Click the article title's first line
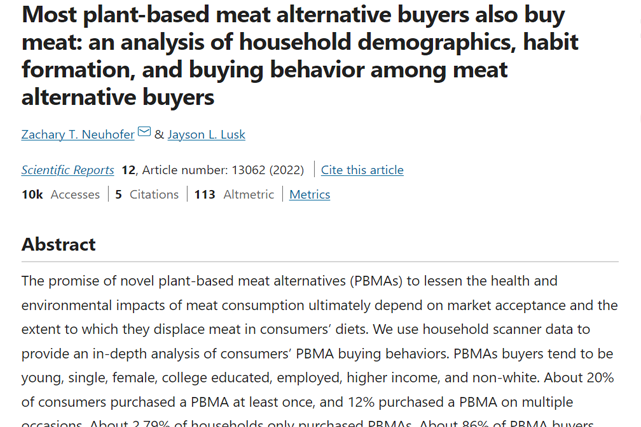This screenshot has height=427, width=641. click(x=293, y=15)
